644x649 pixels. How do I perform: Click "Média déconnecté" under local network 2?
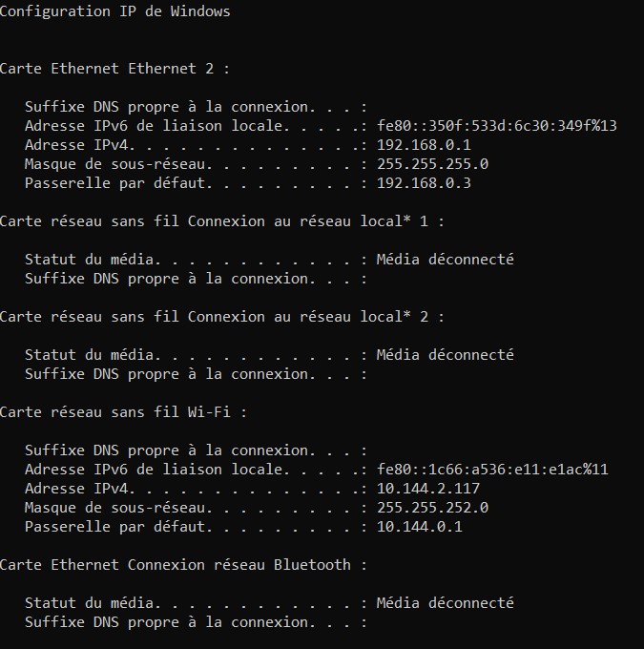point(445,355)
